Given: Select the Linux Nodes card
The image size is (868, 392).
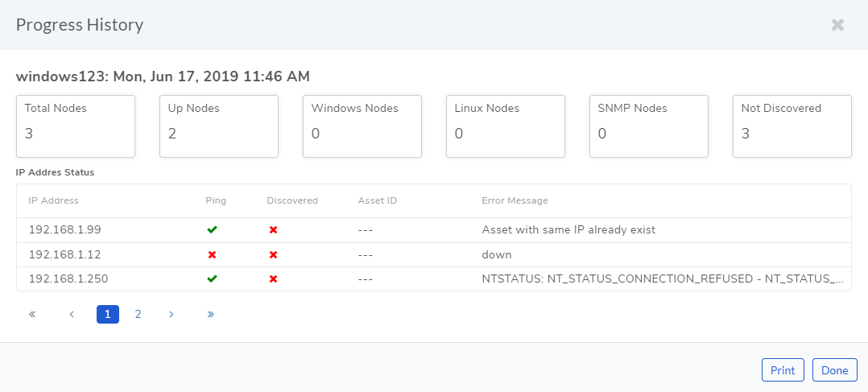Looking at the screenshot, I should [506, 126].
